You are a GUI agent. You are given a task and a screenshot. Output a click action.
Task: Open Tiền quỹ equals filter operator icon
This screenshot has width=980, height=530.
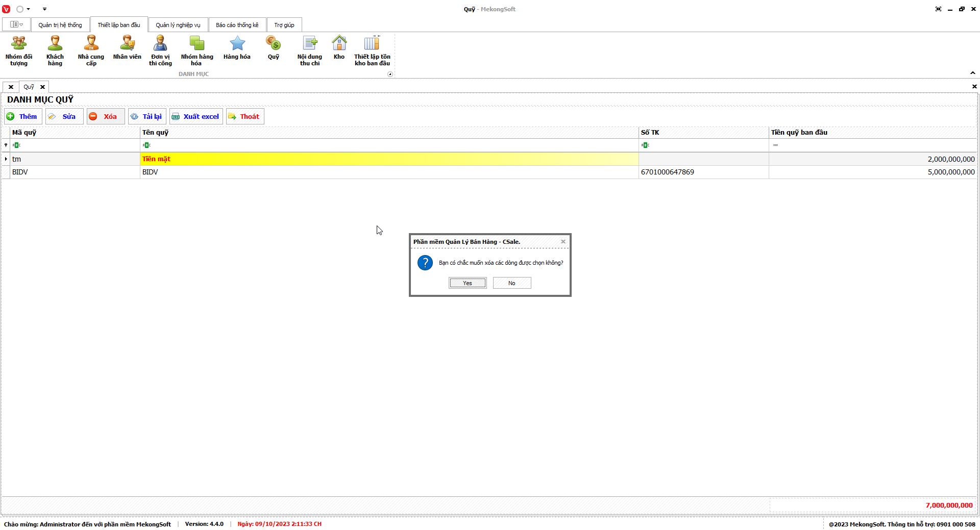coord(775,145)
